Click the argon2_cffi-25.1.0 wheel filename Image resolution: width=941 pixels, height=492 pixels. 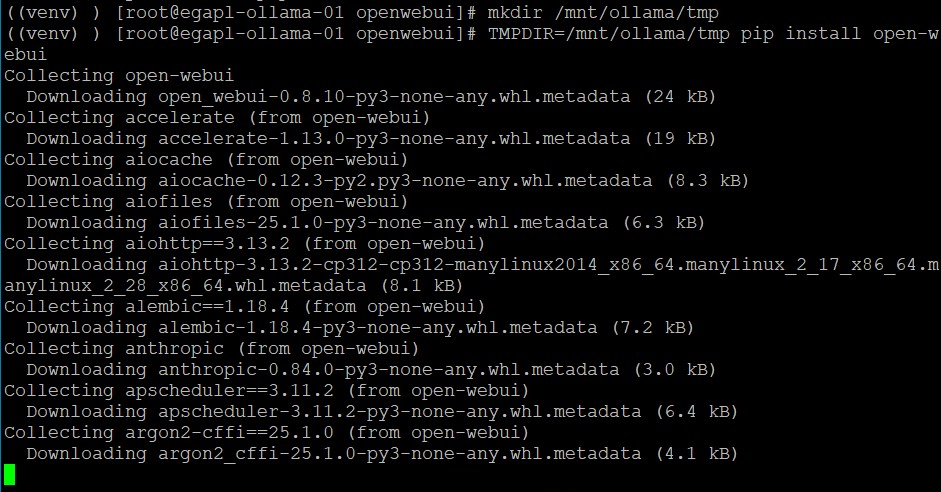[399, 453]
